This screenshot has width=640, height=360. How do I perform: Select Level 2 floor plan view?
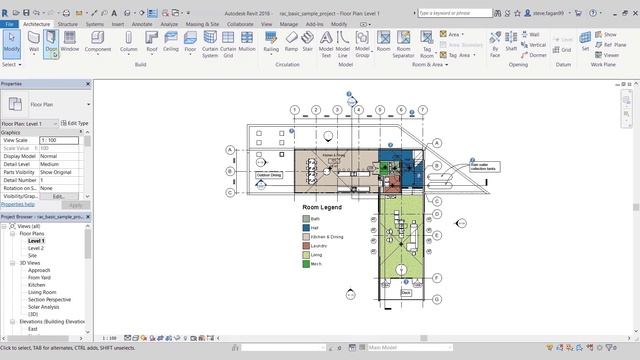(x=36, y=248)
